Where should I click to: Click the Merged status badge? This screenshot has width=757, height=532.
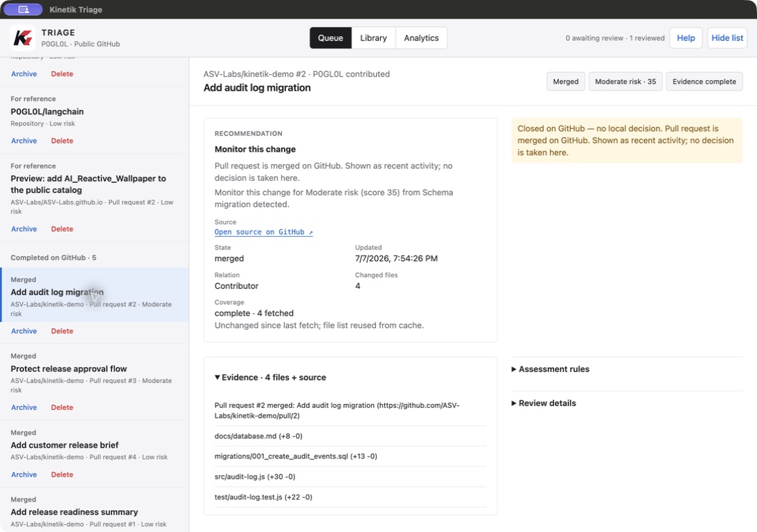point(565,82)
